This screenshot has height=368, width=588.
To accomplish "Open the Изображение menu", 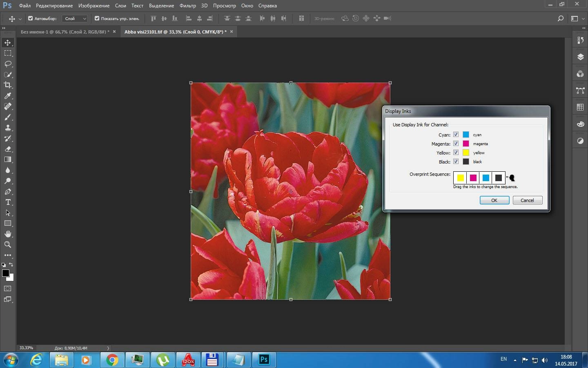I will pos(94,6).
